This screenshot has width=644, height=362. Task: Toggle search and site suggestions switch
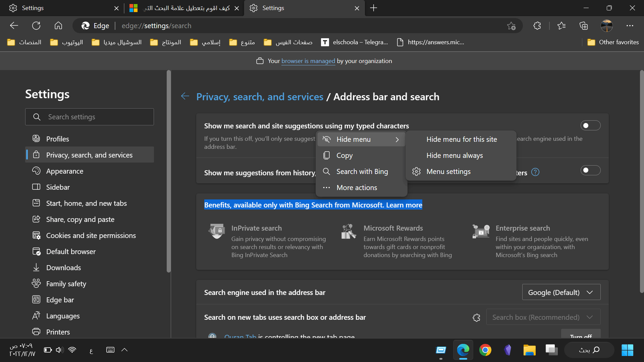point(590,126)
